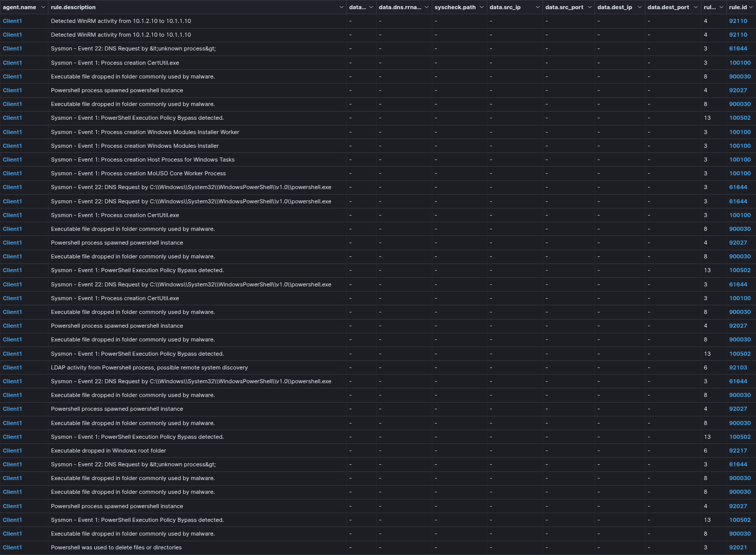Click rule ID in the Host Process for Windows Tasks row
This screenshot has height=555, width=756.
pos(740,160)
